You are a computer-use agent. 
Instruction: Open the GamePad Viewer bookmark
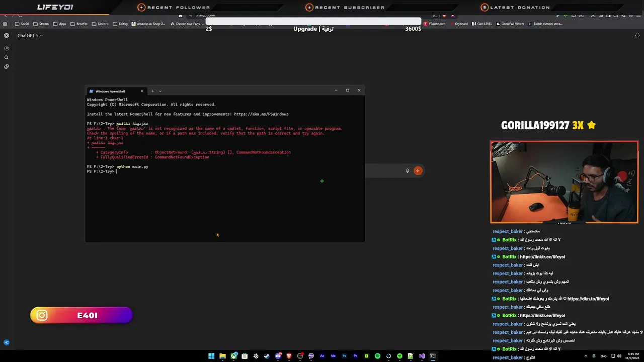coord(510,24)
